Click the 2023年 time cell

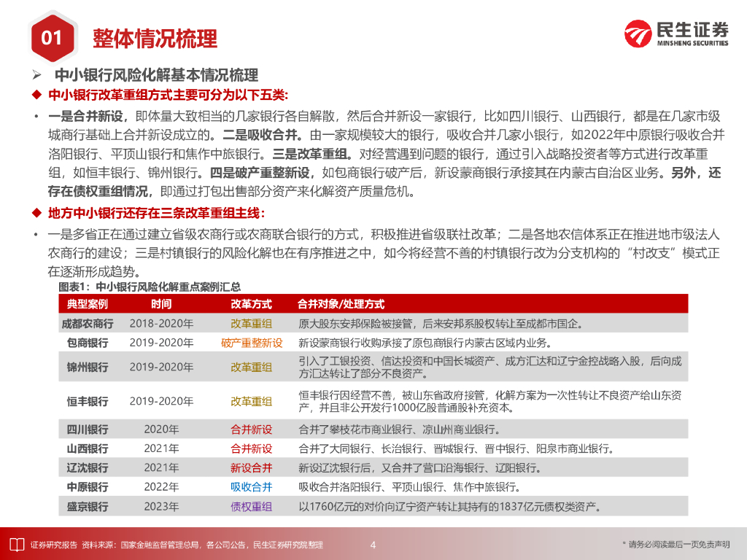(x=161, y=507)
